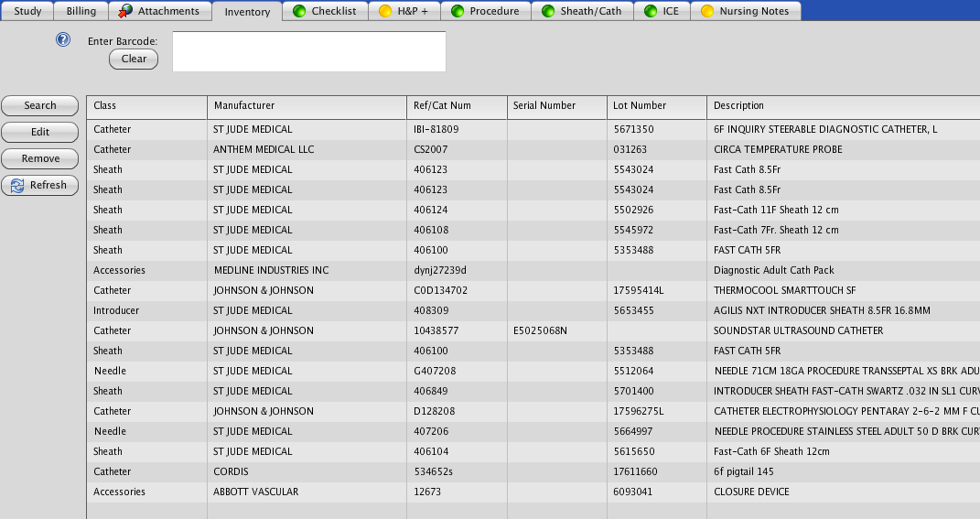Select the IBI-81809 catalog number cell
Viewport: 980px width, 519px height.
(457, 129)
